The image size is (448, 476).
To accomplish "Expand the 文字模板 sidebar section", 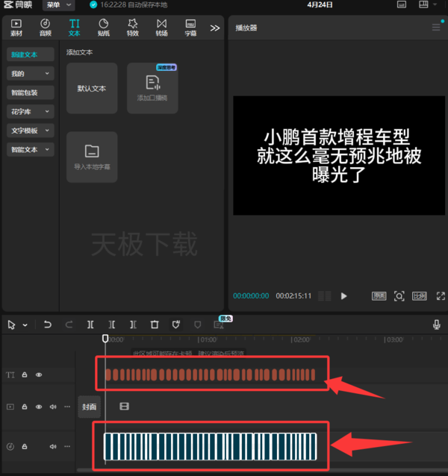I will click(31, 131).
